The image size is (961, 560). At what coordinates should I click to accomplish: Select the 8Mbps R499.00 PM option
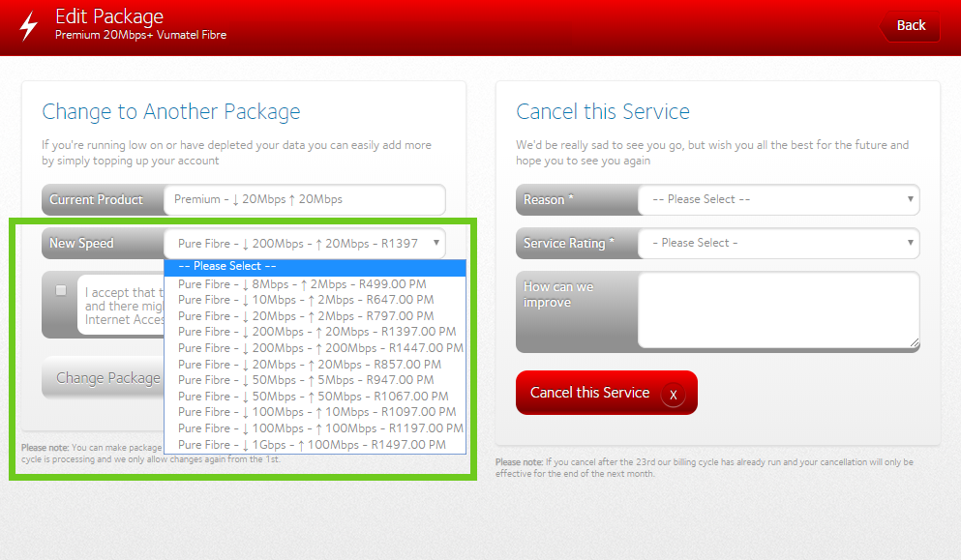pos(302,284)
